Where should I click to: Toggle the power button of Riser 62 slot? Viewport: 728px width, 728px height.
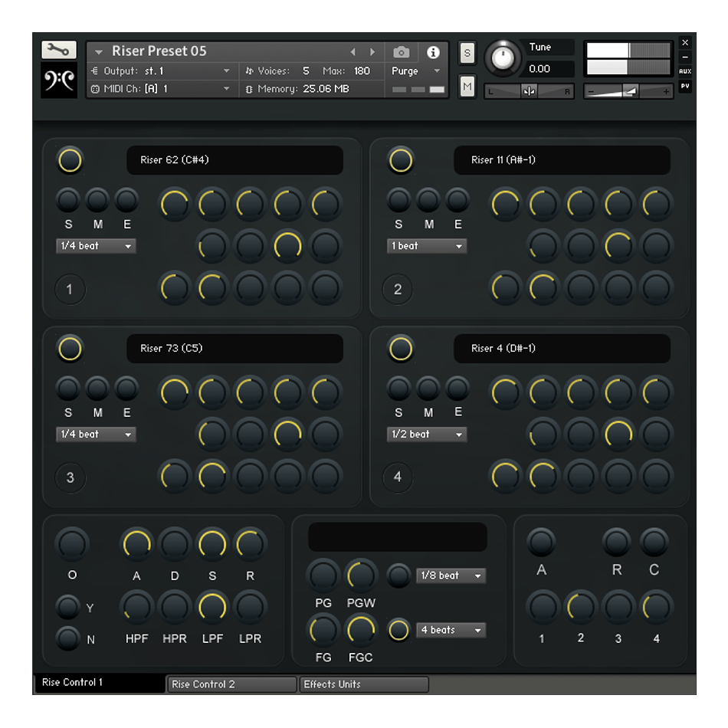click(70, 160)
